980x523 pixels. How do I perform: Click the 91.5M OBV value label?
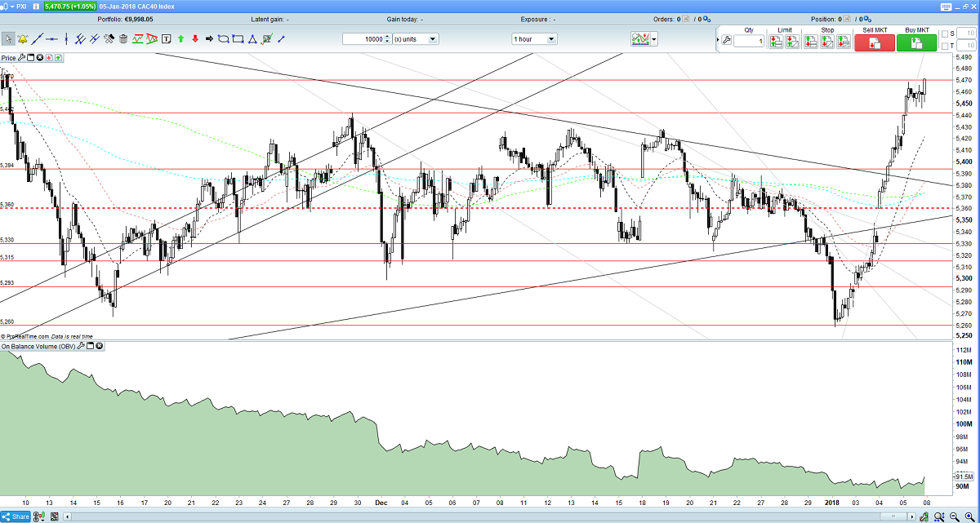pyautogui.click(x=963, y=476)
